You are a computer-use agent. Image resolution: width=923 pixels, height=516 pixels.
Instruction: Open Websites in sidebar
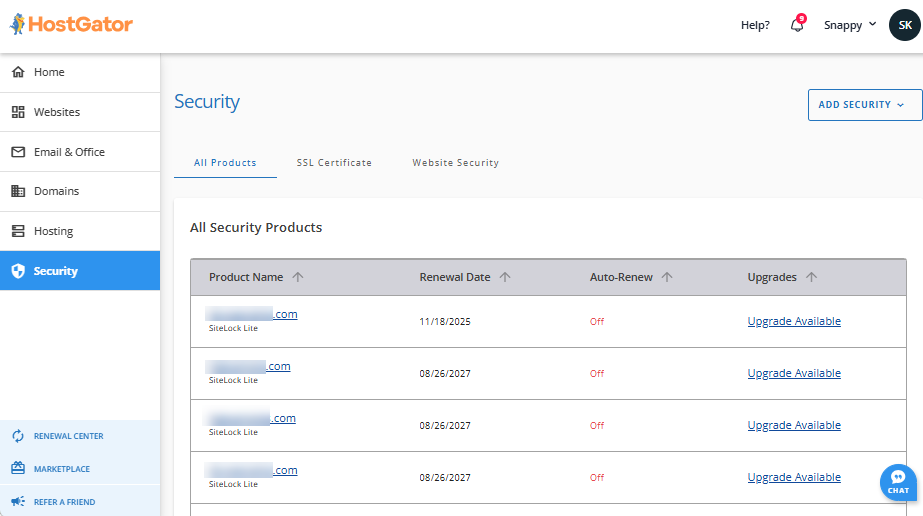(x=80, y=112)
